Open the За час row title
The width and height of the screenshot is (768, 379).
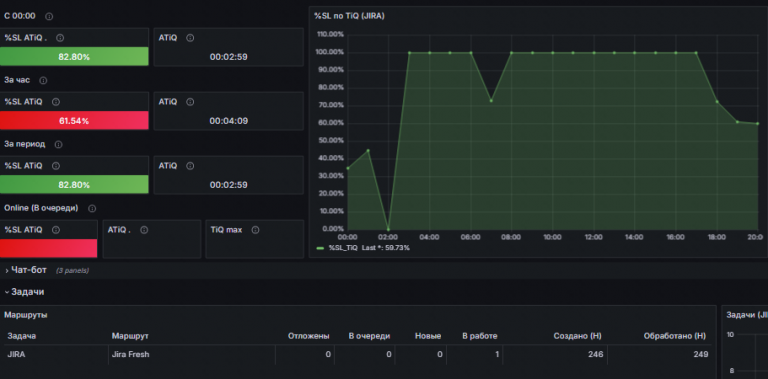(17, 80)
